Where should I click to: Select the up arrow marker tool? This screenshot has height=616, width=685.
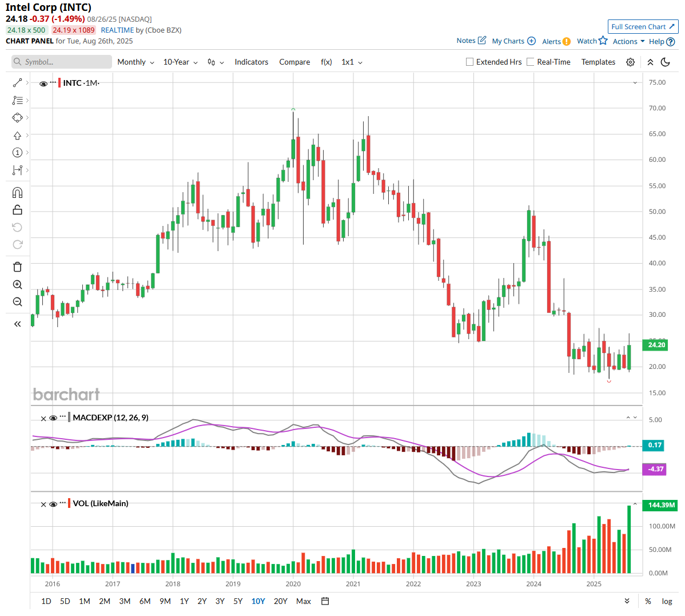(18, 136)
